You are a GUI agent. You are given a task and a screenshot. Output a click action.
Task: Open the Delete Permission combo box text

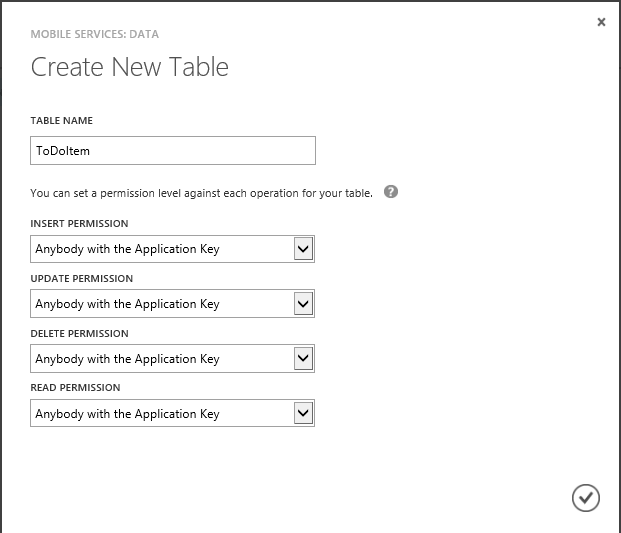[x=160, y=359]
